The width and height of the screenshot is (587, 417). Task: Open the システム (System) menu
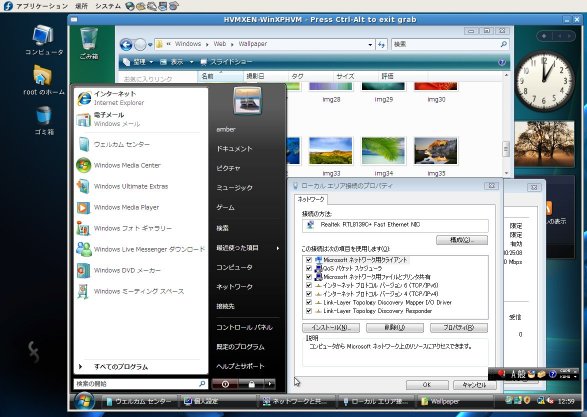107,6
